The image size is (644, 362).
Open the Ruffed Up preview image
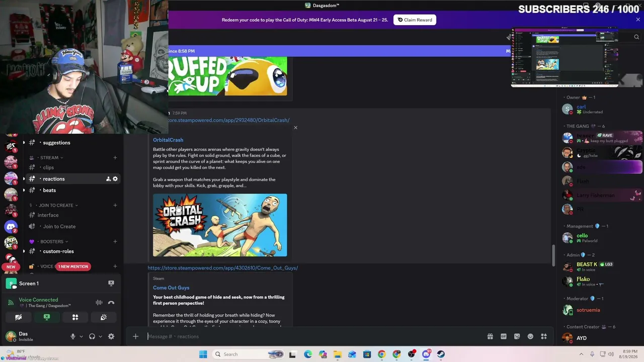pyautogui.click(x=227, y=76)
